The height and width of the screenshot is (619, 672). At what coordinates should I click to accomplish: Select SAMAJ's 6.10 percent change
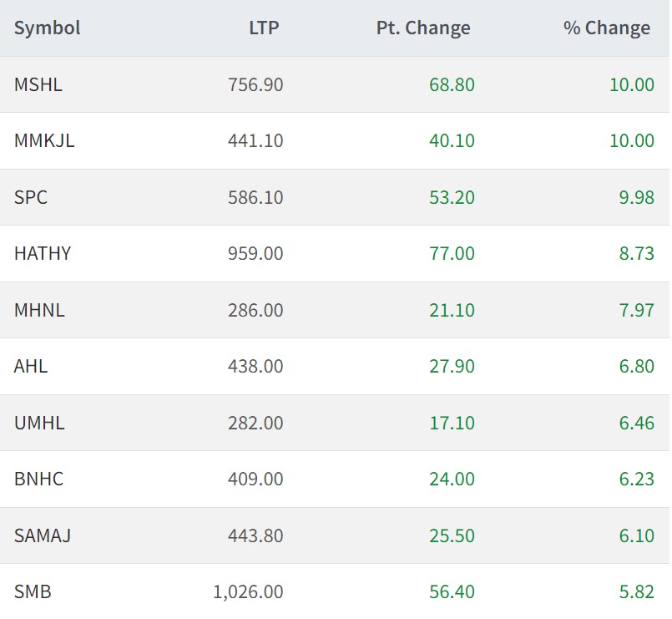[x=636, y=535]
